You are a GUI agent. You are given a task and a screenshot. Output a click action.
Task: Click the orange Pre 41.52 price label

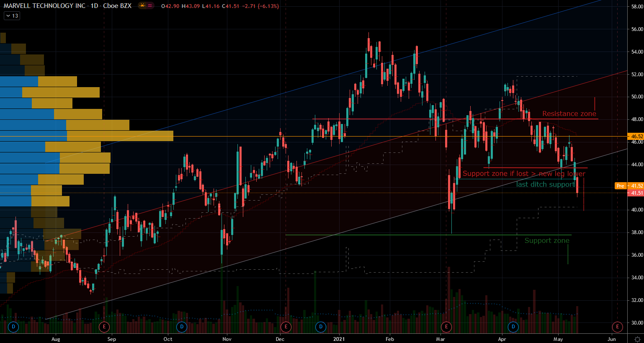(x=629, y=186)
